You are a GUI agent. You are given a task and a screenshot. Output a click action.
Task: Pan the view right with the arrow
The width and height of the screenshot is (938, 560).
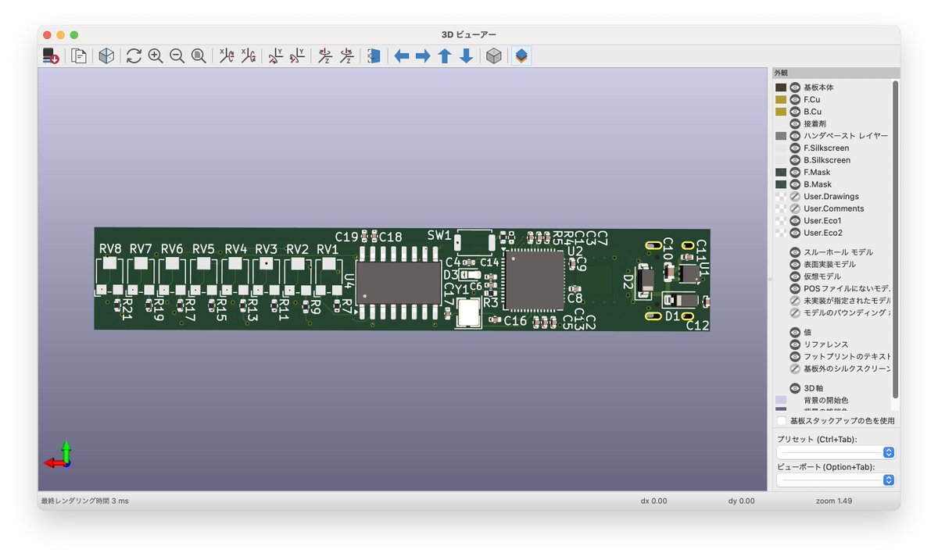click(x=423, y=55)
